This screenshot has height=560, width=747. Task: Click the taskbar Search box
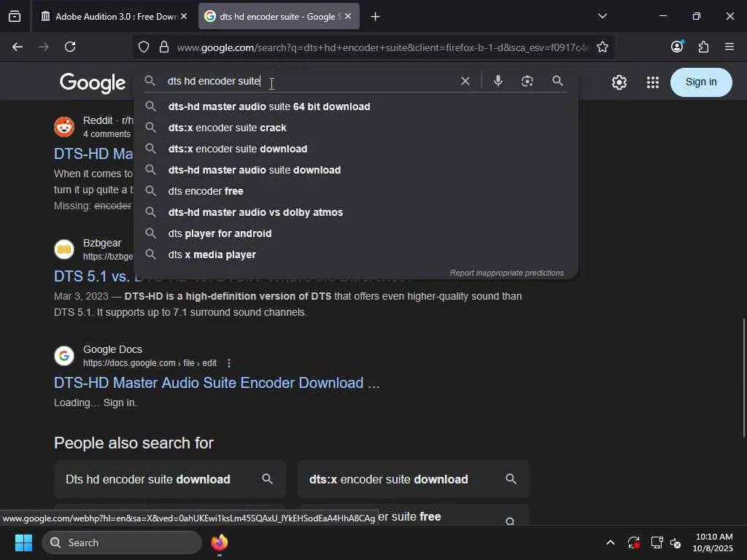(x=122, y=542)
